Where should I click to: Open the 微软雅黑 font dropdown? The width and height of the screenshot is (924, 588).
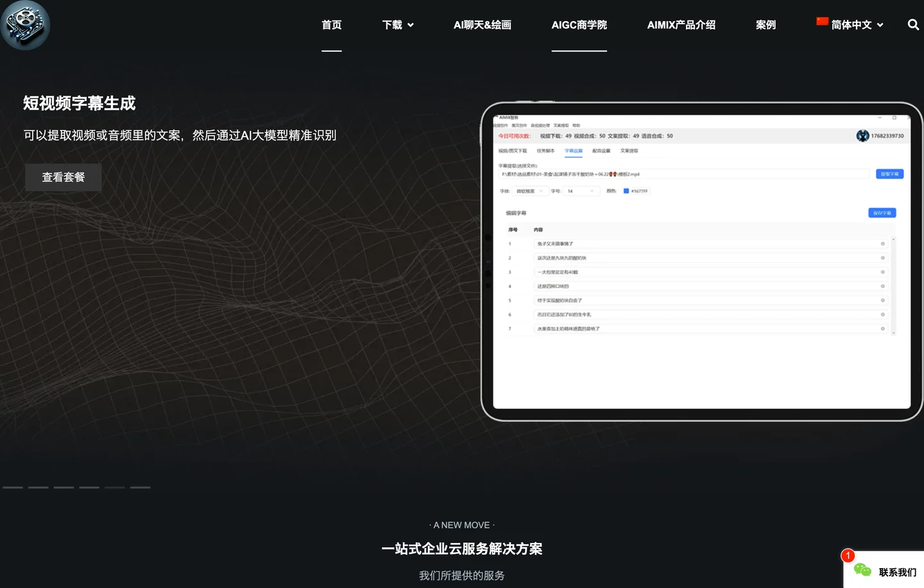click(529, 191)
